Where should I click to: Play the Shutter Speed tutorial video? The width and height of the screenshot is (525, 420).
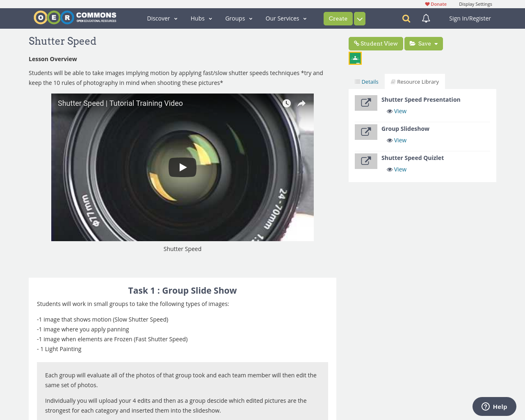tap(183, 167)
